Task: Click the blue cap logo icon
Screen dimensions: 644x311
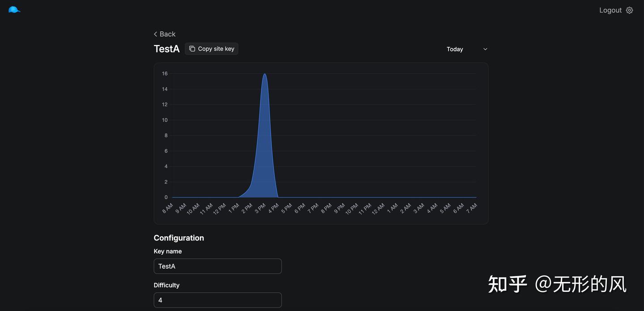Action: click(14, 10)
